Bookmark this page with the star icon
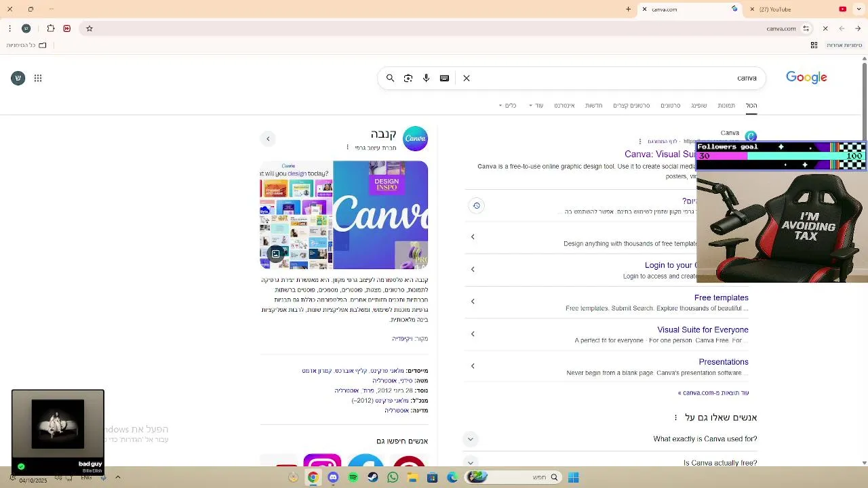This screenshot has height=488, width=868. (90, 28)
